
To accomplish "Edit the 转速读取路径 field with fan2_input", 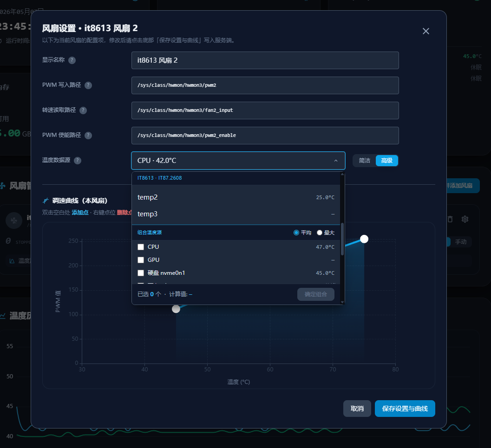I will (265, 110).
